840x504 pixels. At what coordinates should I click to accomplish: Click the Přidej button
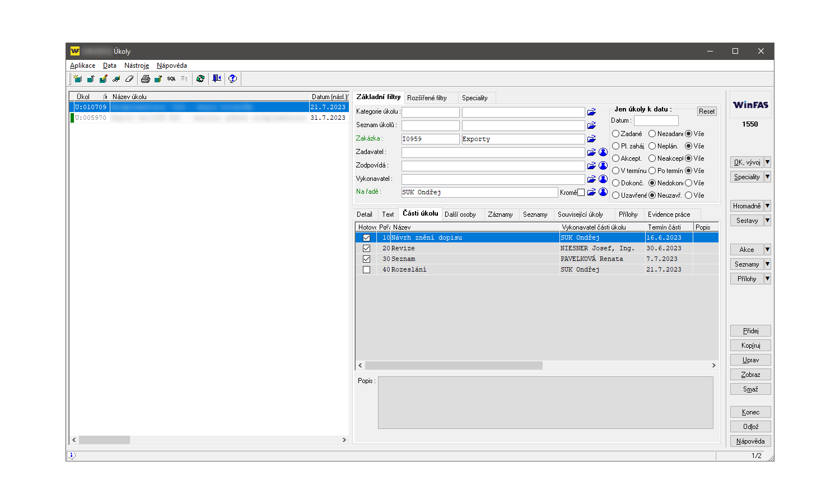tap(750, 331)
